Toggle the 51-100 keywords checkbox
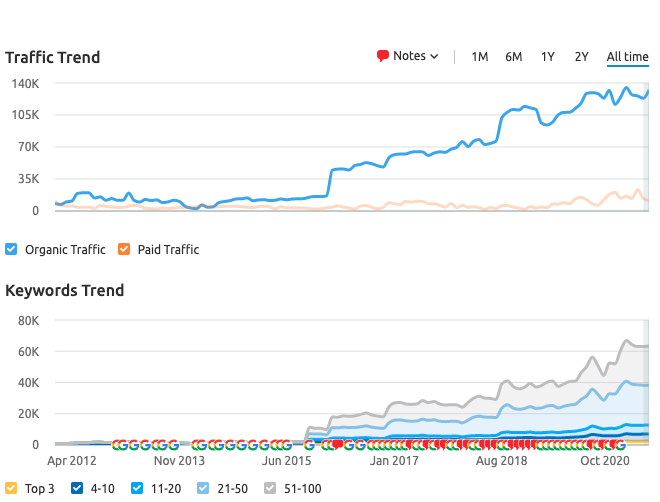 point(270,488)
